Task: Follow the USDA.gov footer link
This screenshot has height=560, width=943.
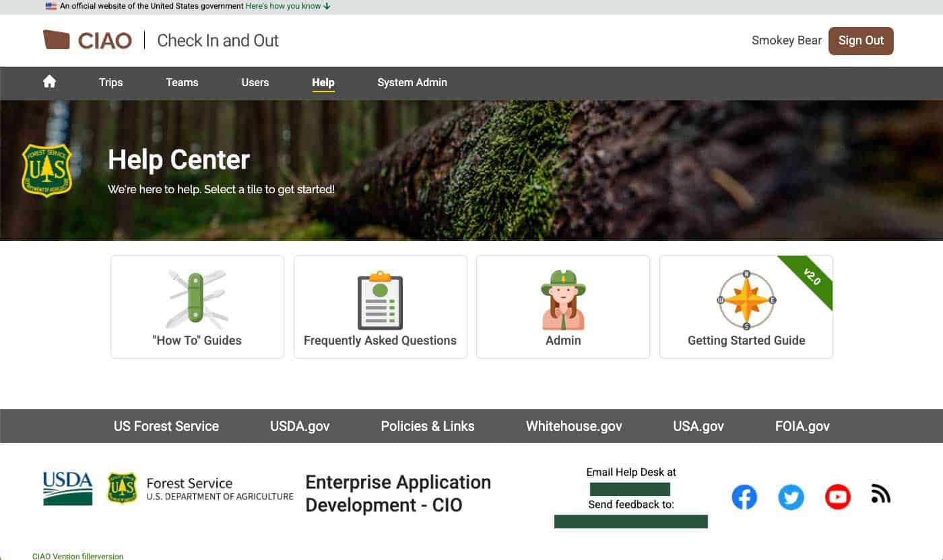Action: click(300, 426)
